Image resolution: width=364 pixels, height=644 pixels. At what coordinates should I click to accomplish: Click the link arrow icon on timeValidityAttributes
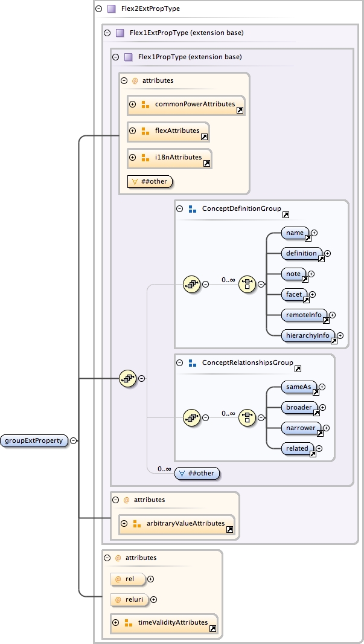212,629
